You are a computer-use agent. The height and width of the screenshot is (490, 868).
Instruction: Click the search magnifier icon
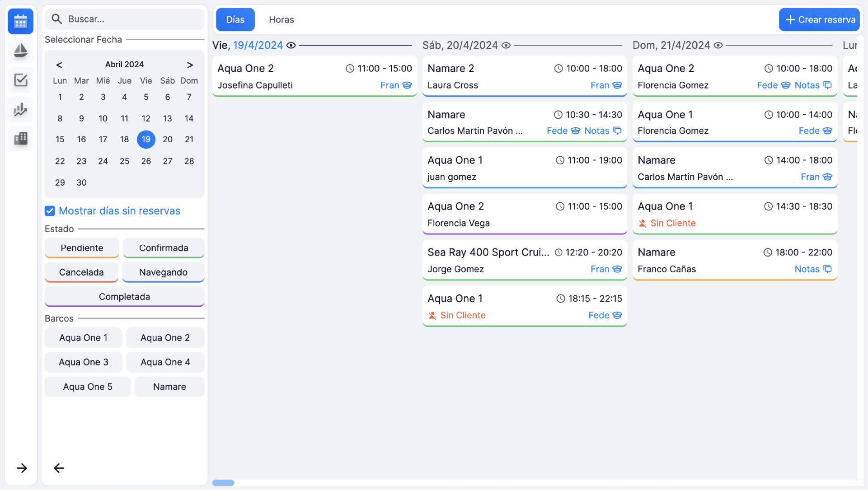tap(56, 19)
